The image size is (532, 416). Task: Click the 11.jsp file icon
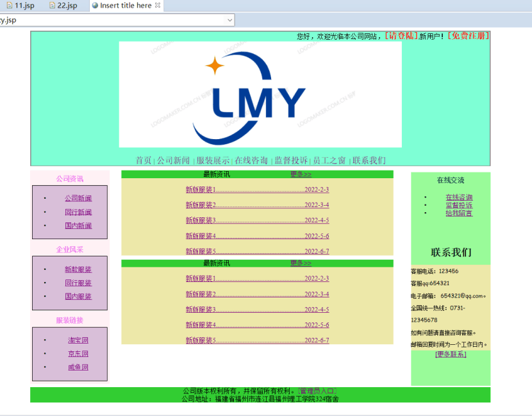click(x=10, y=5)
